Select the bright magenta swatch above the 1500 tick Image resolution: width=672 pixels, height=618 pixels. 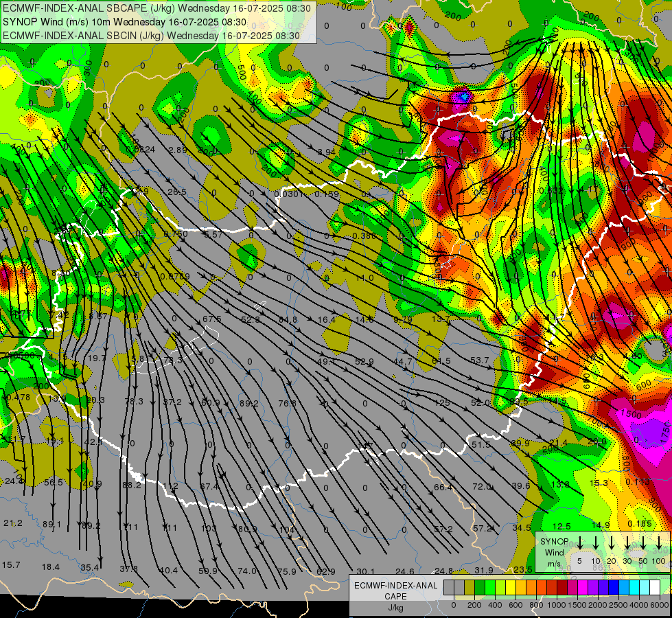(583, 587)
